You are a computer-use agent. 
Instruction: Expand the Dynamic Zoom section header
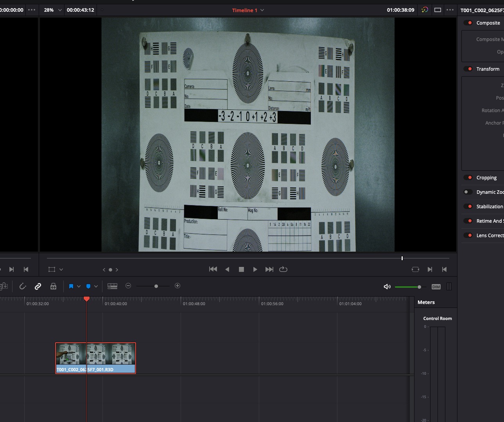point(490,192)
